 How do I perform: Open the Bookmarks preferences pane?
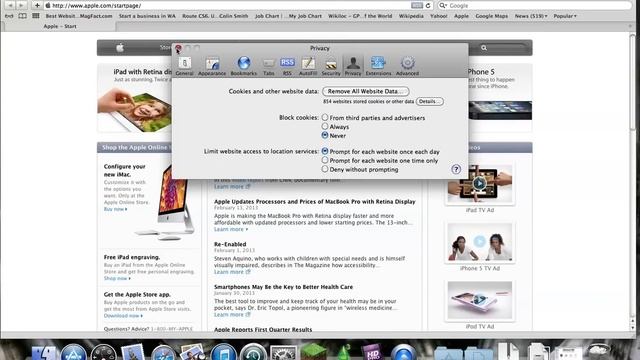coord(244,66)
